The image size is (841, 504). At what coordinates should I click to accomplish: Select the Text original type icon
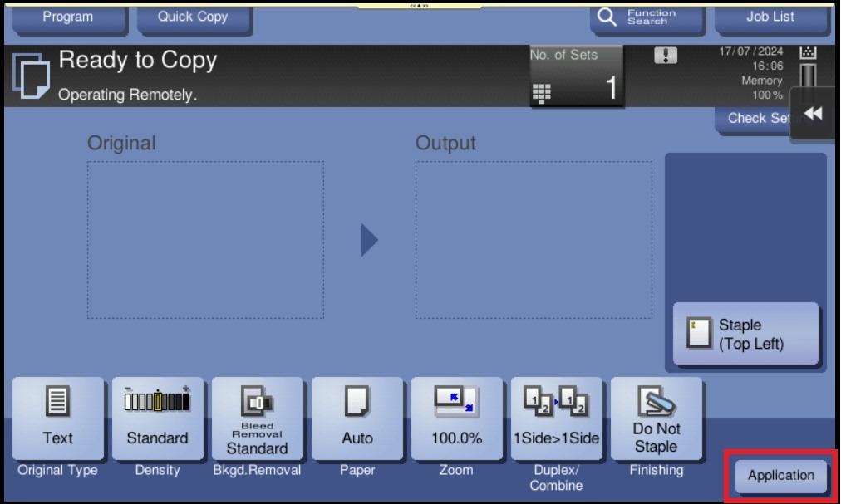(58, 418)
